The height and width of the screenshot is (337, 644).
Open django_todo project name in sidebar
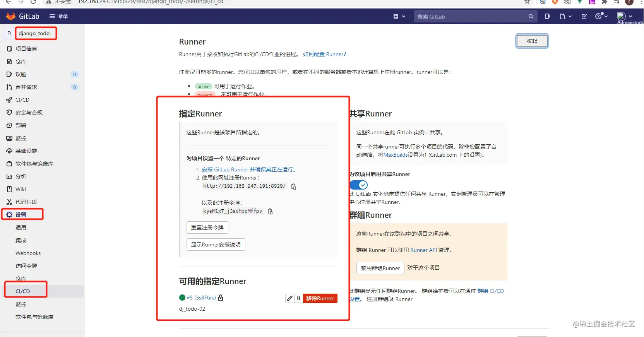[34, 33]
